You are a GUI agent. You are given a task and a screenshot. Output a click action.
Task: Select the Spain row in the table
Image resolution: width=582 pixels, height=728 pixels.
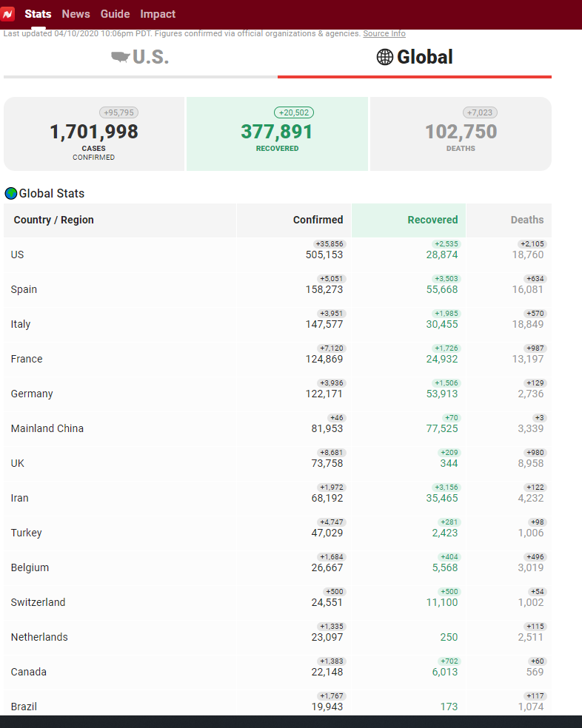click(x=24, y=289)
